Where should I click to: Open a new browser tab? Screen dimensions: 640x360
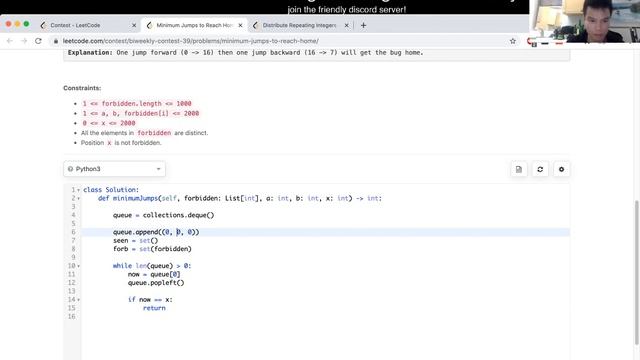[x=363, y=25]
